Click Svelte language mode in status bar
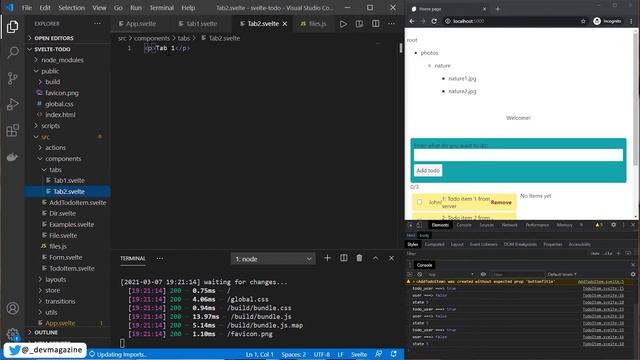This screenshot has height=360, width=640. 359,354
